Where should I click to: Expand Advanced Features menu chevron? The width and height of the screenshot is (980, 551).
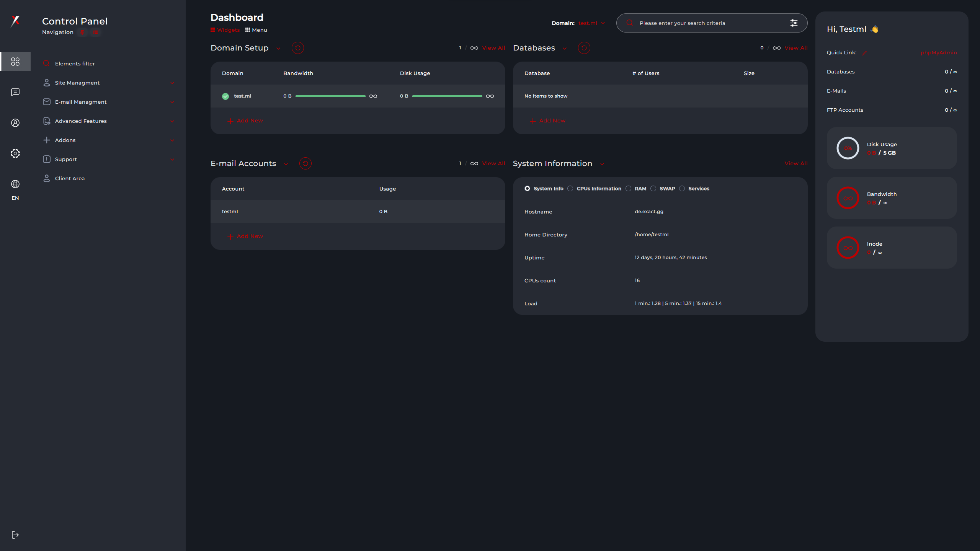point(172,121)
